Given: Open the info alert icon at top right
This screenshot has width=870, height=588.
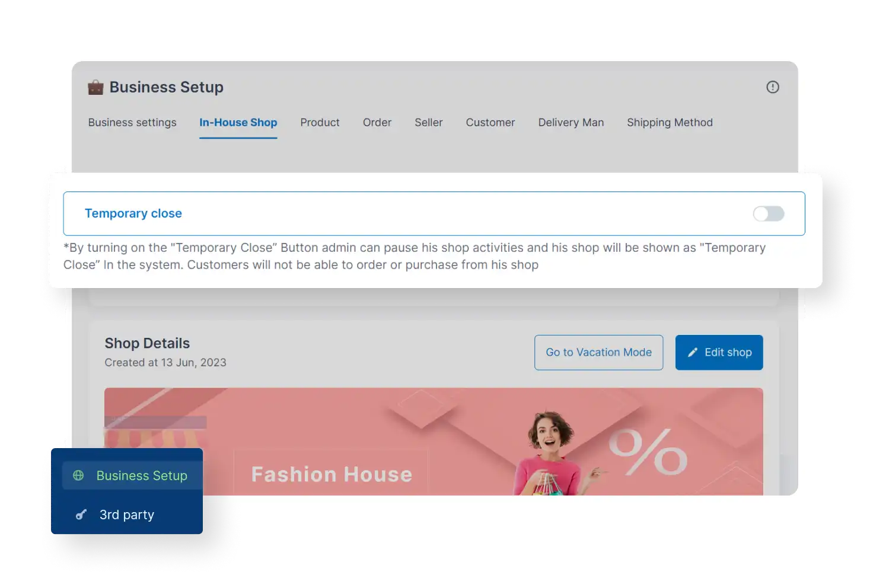Looking at the screenshot, I should (x=772, y=87).
